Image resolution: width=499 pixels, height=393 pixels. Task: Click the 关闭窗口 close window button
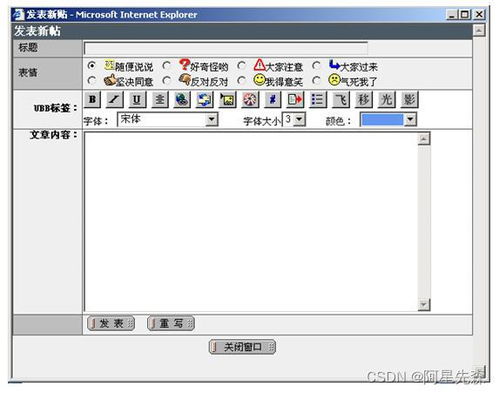(x=242, y=347)
